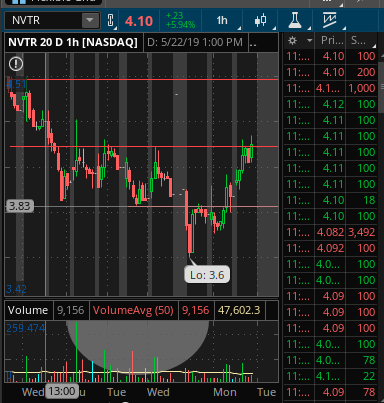This screenshot has width=384, height=403.
Task: Open the candlestick chart style menu
Action: 261,21
